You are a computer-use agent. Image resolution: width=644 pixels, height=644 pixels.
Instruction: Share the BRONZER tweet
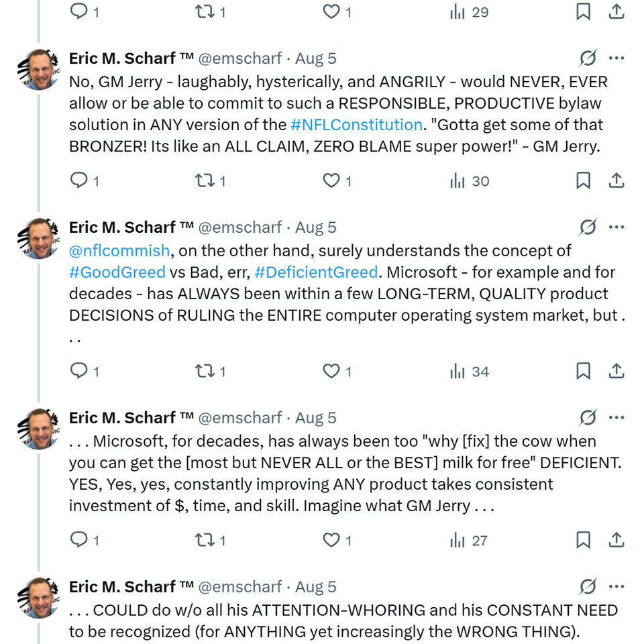pos(616,180)
